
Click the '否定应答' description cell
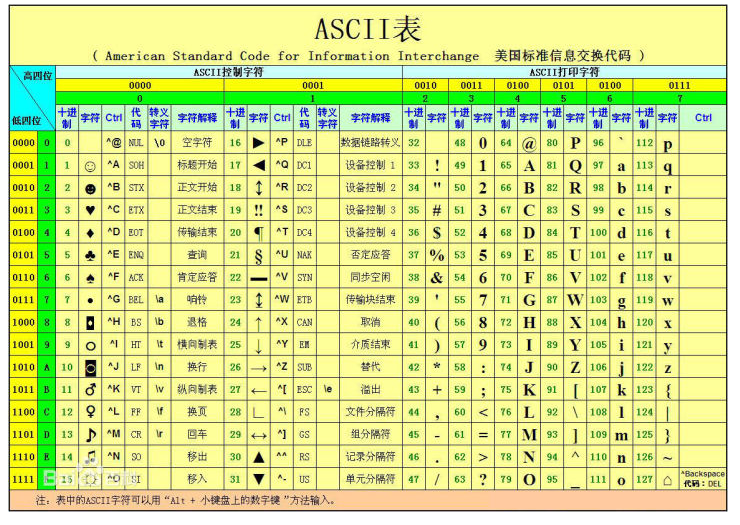(370, 254)
